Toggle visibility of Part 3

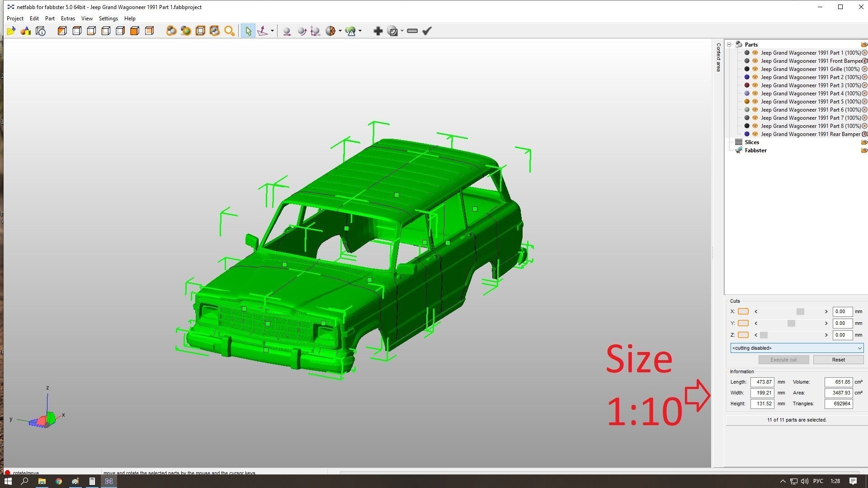(x=755, y=85)
